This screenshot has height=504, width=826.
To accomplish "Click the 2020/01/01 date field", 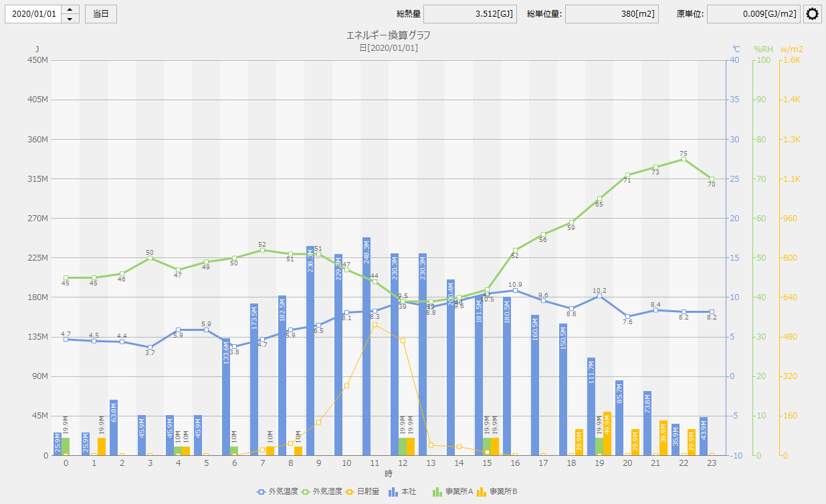I will tap(33, 14).
